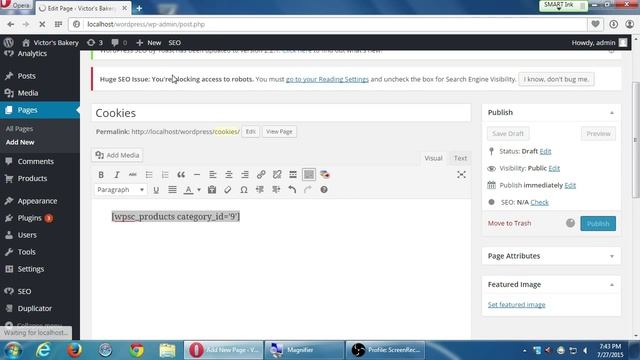Collapse the Featured Image panel
Screen dimensions: 640x360
coord(611,285)
